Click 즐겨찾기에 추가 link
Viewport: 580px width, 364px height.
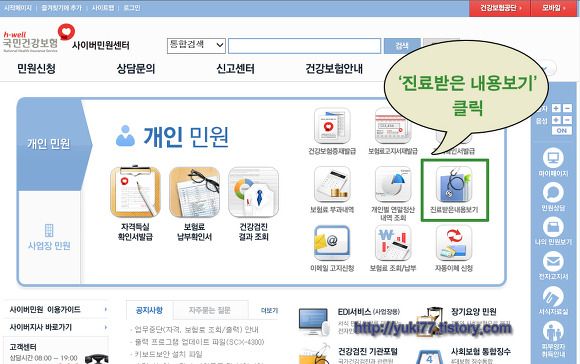coord(61,8)
